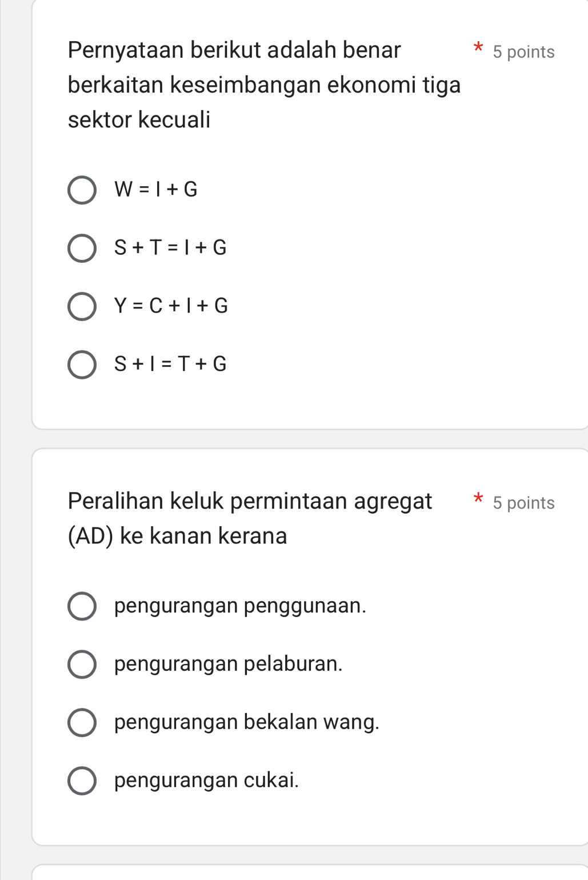Click '5 points' label on the permintaan agregat question
The image size is (588, 880).
523,503
